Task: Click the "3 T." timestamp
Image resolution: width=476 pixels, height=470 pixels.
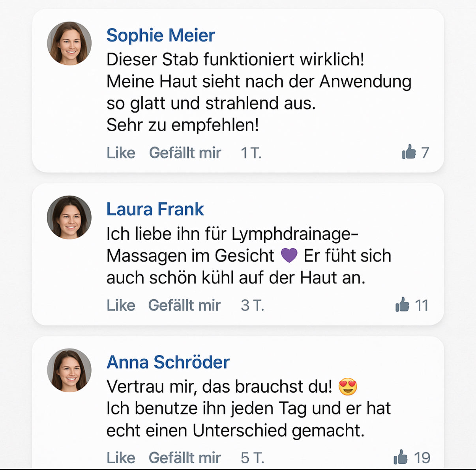Action: pyautogui.click(x=252, y=305)
